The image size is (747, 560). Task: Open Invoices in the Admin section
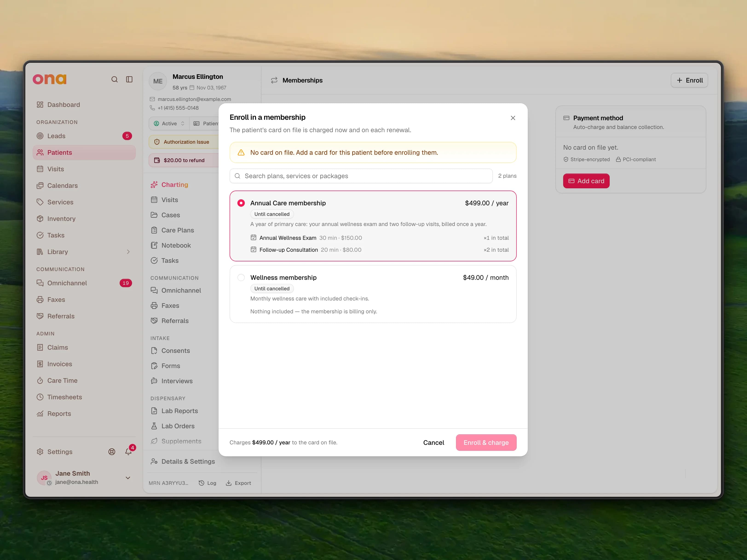[x=84, y=364]
